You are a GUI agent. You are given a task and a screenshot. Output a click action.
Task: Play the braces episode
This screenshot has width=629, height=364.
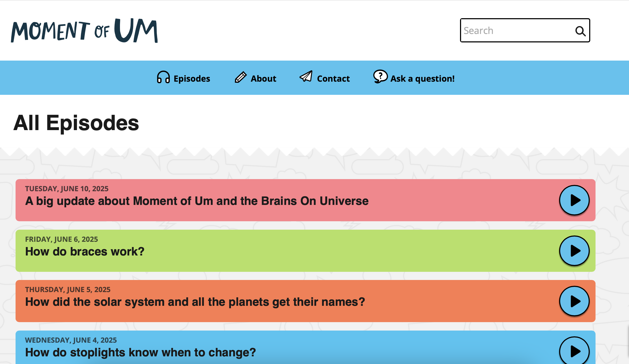coord(574,250)
